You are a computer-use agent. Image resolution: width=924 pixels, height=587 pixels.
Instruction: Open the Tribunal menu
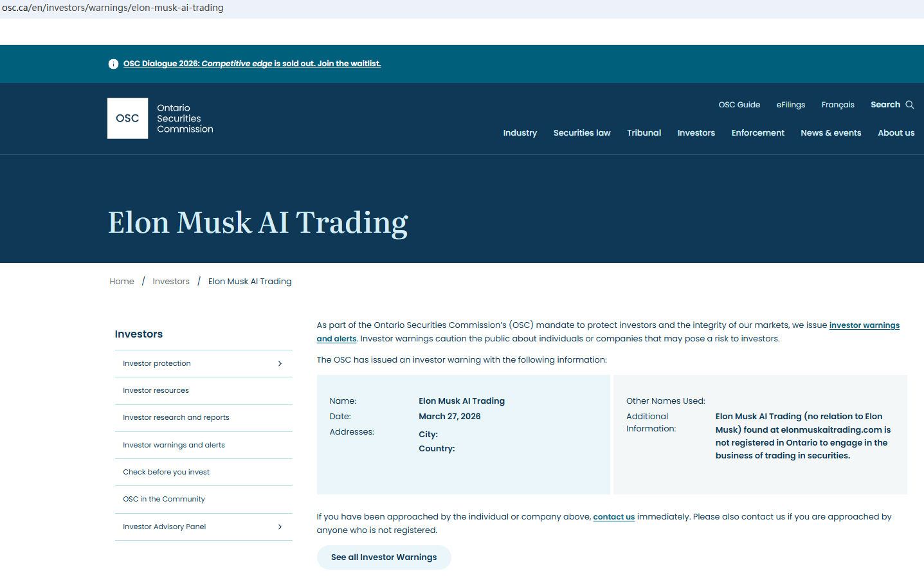(x=644, y=133)
